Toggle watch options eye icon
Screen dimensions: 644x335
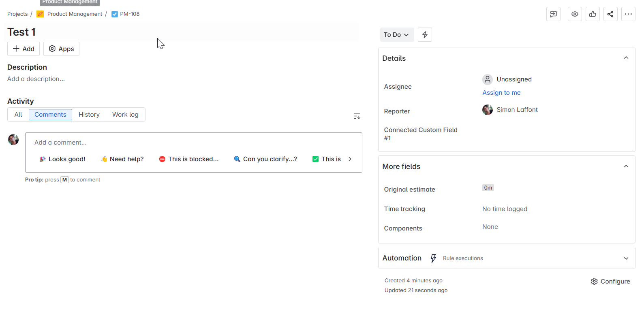(575, 14)
